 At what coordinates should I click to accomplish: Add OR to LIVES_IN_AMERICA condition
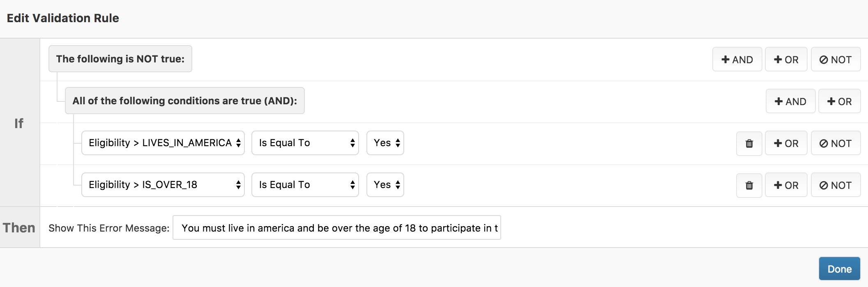pos(786,143)
